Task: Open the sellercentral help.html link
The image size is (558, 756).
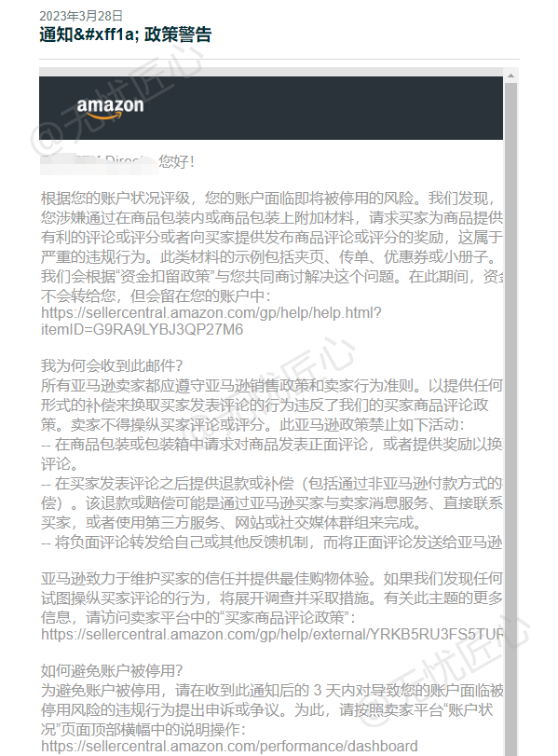Action: tap(211, 321)
